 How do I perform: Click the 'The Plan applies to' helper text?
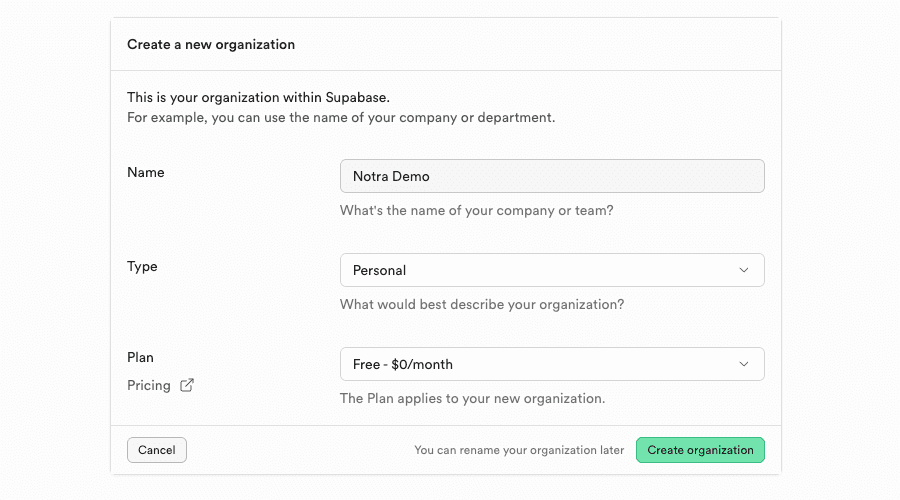[472, 398]
